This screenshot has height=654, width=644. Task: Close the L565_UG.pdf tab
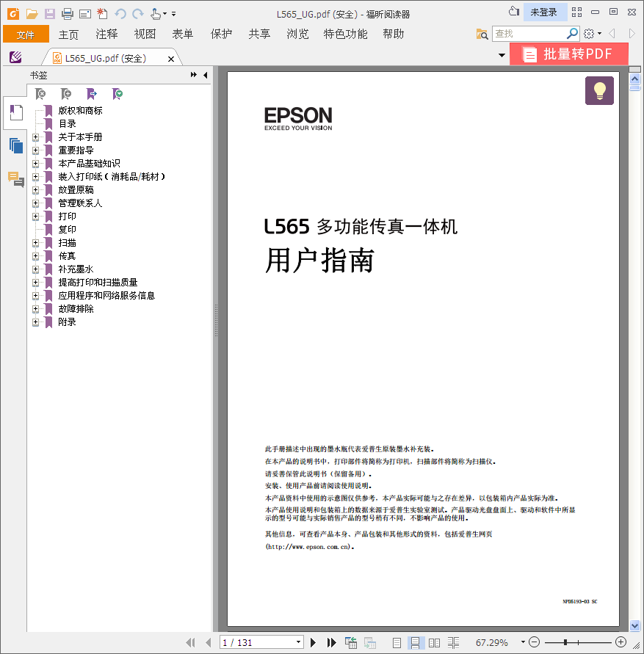pos(170,59)
